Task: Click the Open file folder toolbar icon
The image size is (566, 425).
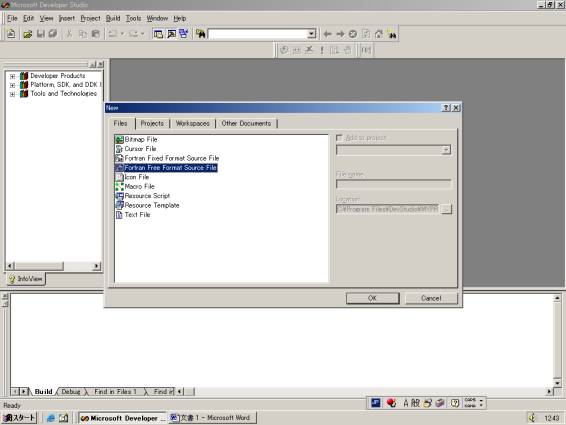Action: click(x=27, y=34)
